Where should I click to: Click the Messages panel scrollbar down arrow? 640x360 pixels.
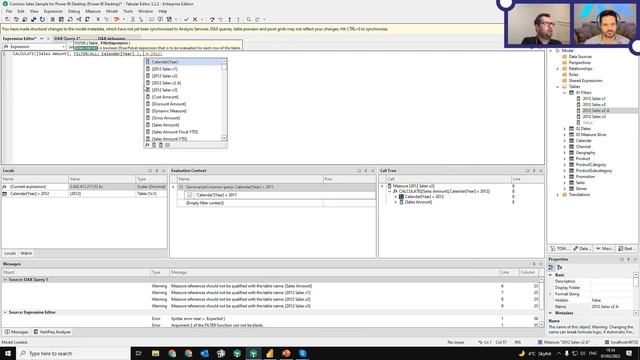pos(541,324)
